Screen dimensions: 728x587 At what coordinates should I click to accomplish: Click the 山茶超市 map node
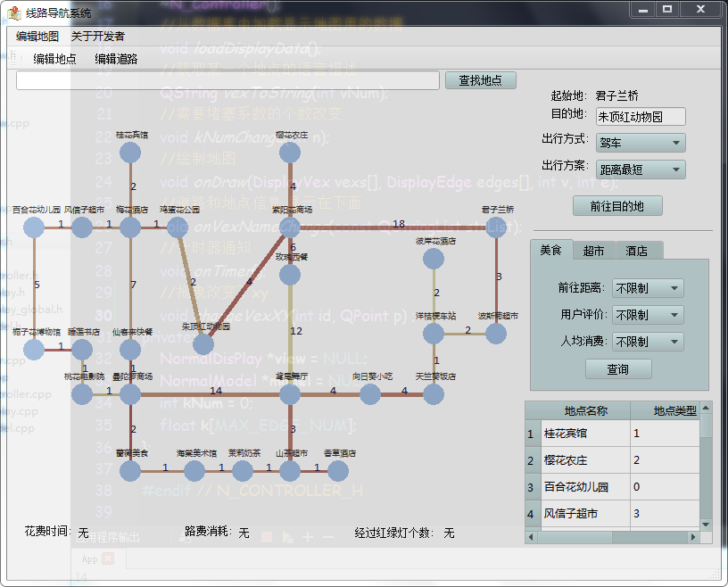290,471
